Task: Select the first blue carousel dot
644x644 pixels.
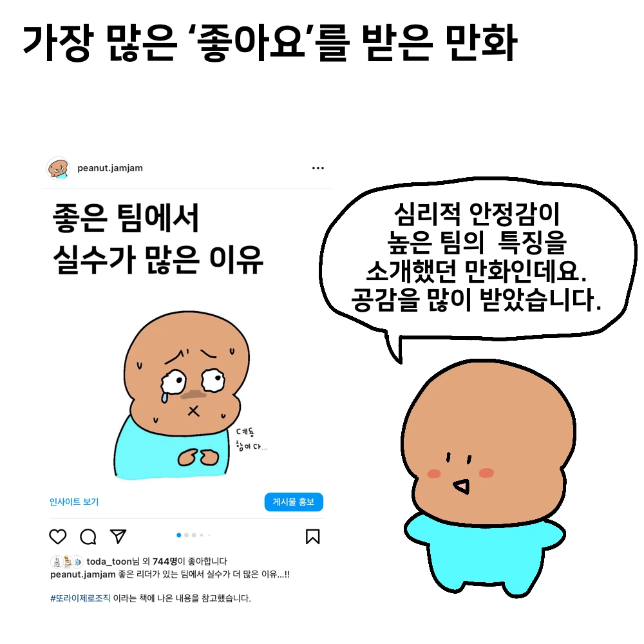Action: pos(178,535)
